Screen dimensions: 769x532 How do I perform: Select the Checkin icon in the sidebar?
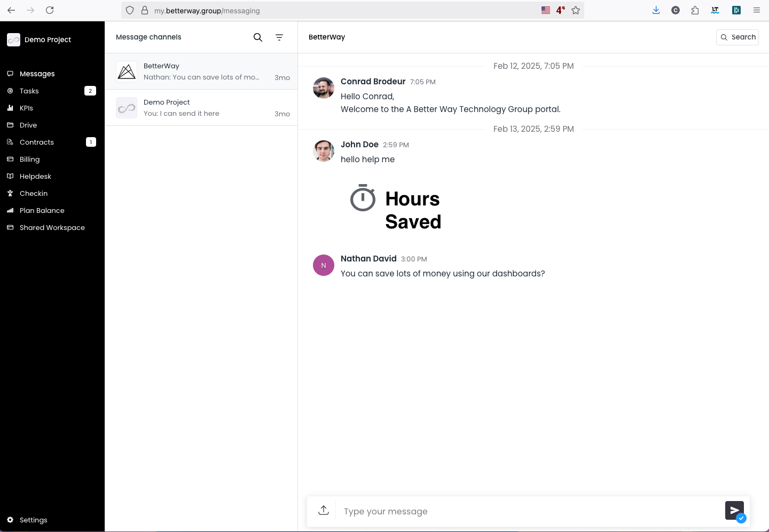pyautogui.click(x=11, y=193)
